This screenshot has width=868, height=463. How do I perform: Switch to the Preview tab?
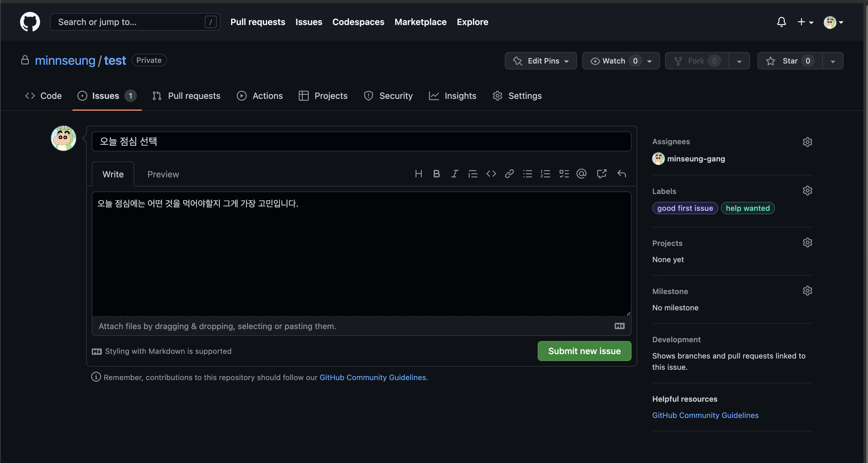163,174
